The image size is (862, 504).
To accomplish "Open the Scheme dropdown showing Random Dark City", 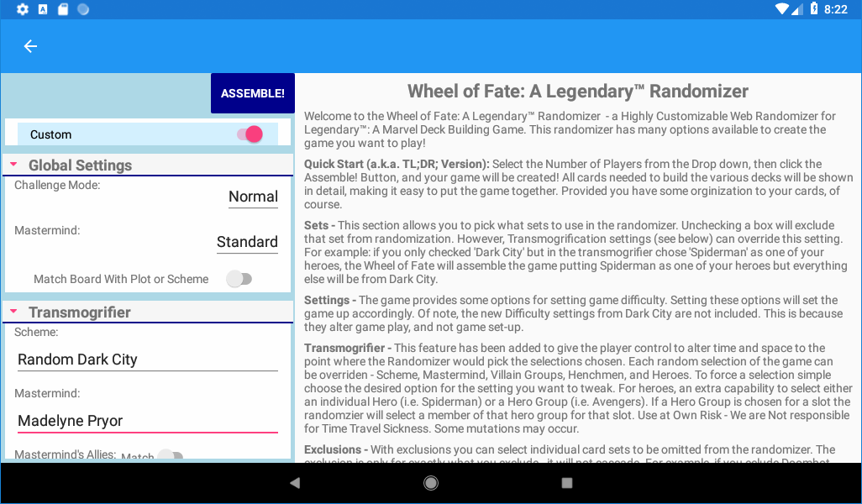I will (x=147, y=360).
